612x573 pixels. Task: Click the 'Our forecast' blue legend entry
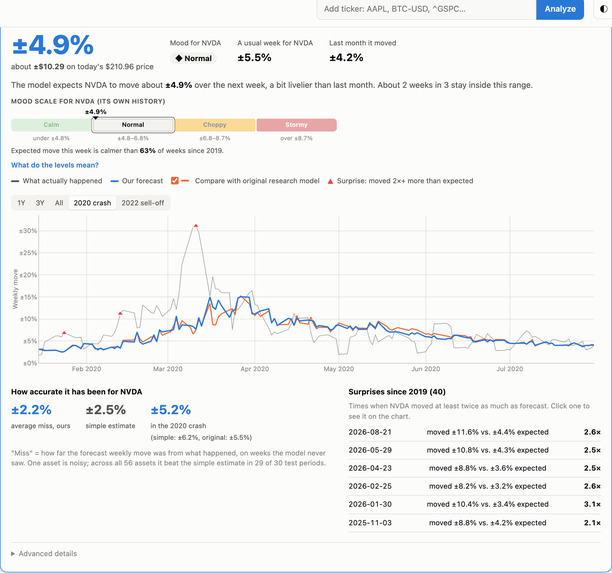tap(137, 181)
